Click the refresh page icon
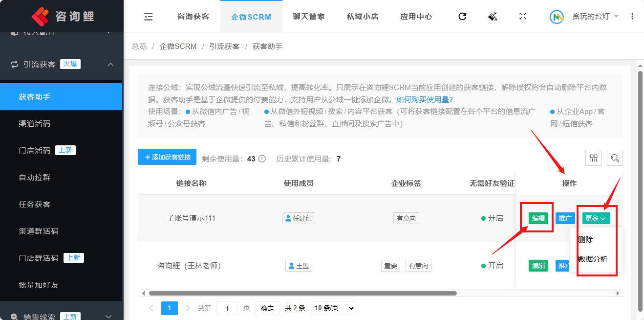 coord(462,17)
